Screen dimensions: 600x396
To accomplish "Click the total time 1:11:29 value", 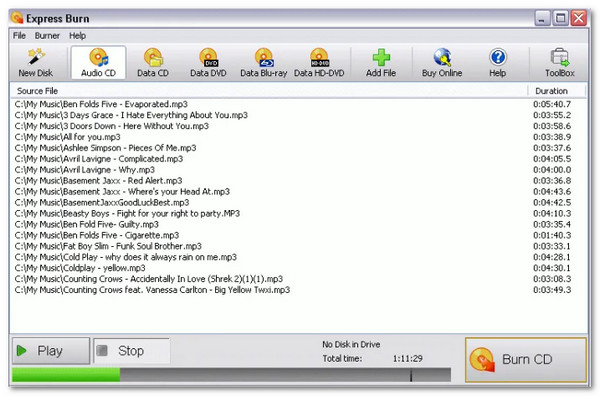I will (x=408, y=359).
